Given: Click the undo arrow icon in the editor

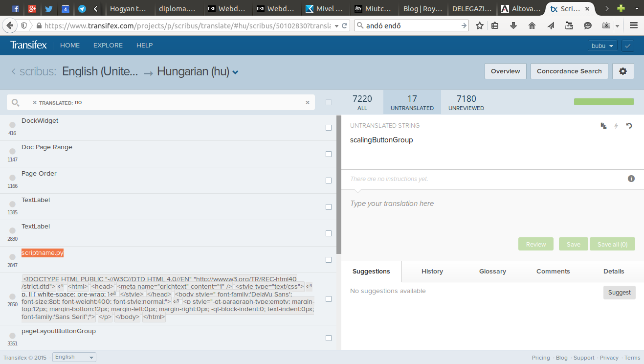Looking at the screenshot, I should coord(629,126).
